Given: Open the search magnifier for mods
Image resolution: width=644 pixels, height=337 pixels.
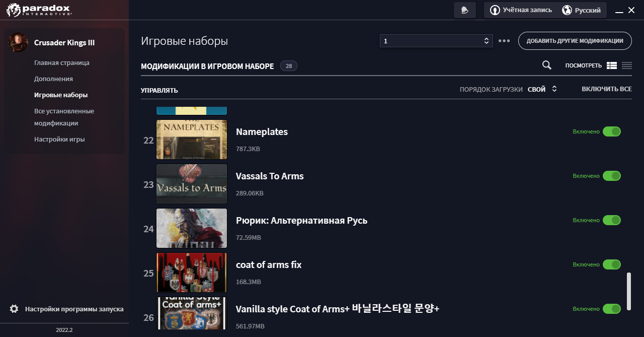Looking at the screenshot, I should click(x=546, y=65).
